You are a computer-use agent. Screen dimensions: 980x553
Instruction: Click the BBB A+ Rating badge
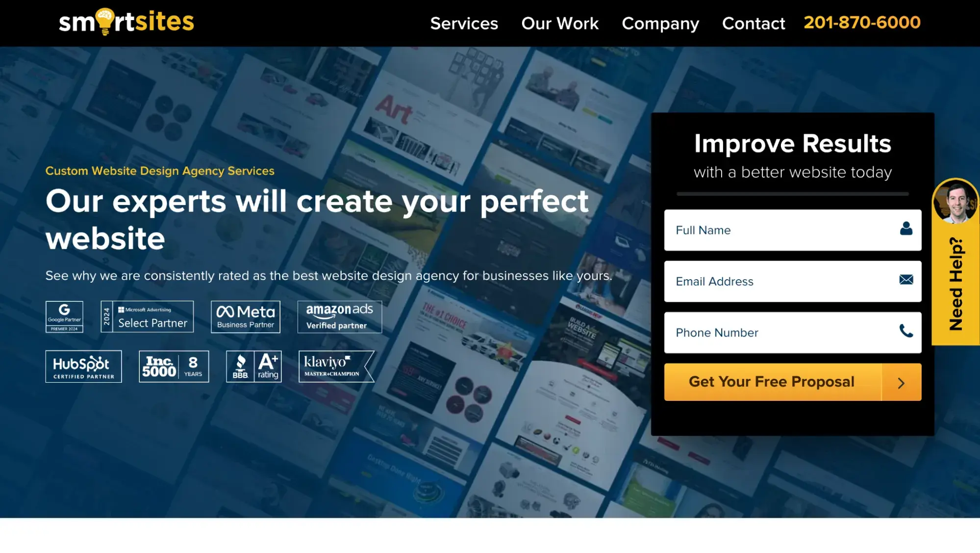coord(254,366)
